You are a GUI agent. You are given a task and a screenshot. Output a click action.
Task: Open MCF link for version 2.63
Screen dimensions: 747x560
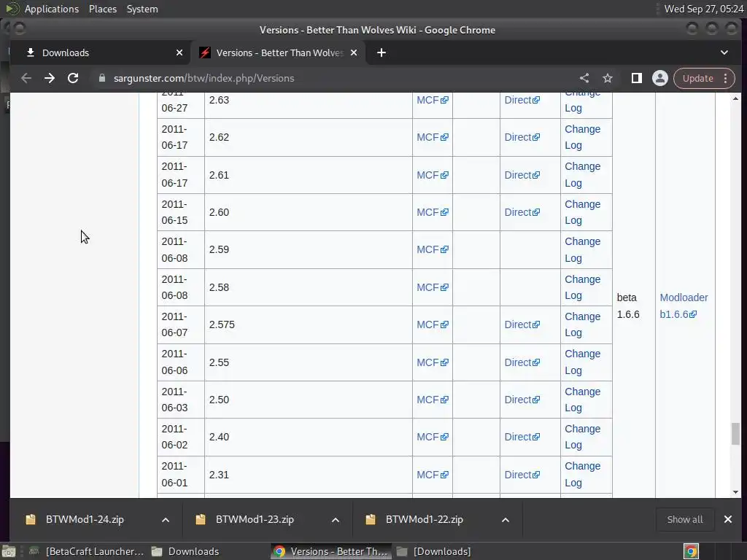tap(432, 100)
